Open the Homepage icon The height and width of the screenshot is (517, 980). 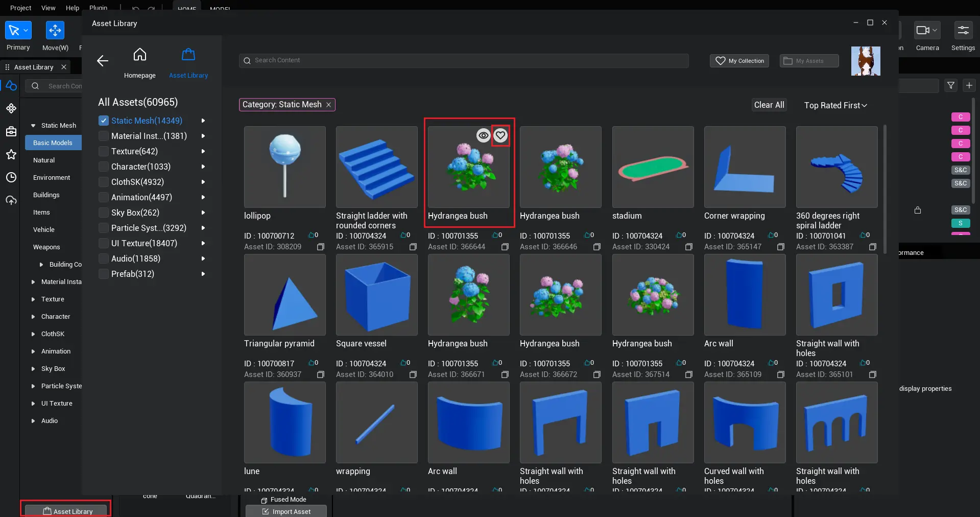[140, 54]
